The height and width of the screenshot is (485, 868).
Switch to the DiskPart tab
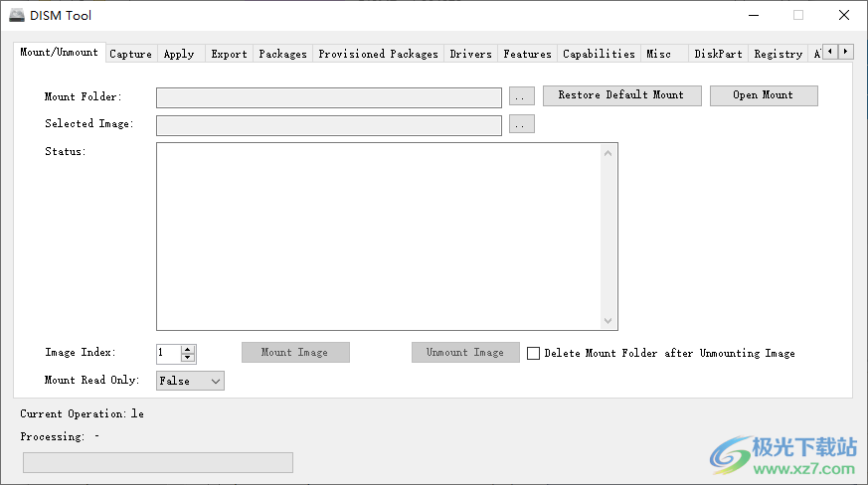pos(718,54)
